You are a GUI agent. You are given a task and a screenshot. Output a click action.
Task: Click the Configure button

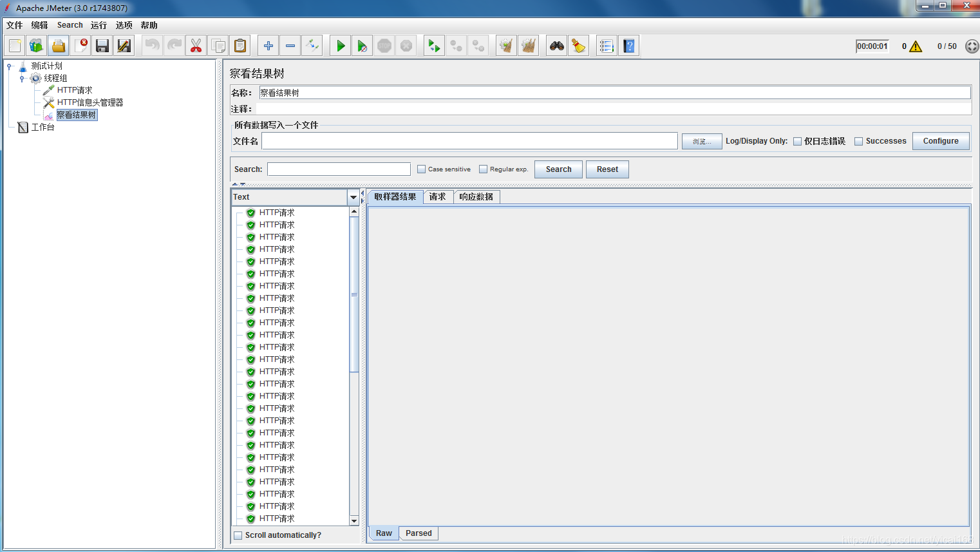click(x=941, y=141)
